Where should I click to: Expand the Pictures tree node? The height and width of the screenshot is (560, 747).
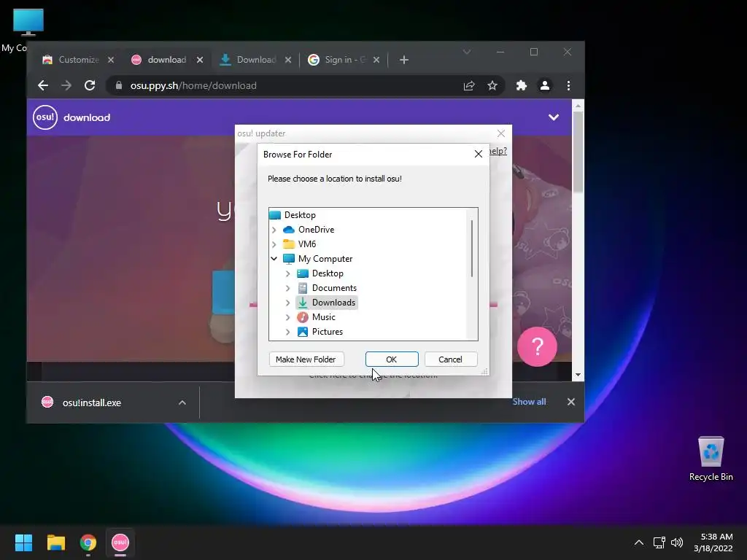tap(287, 332)
